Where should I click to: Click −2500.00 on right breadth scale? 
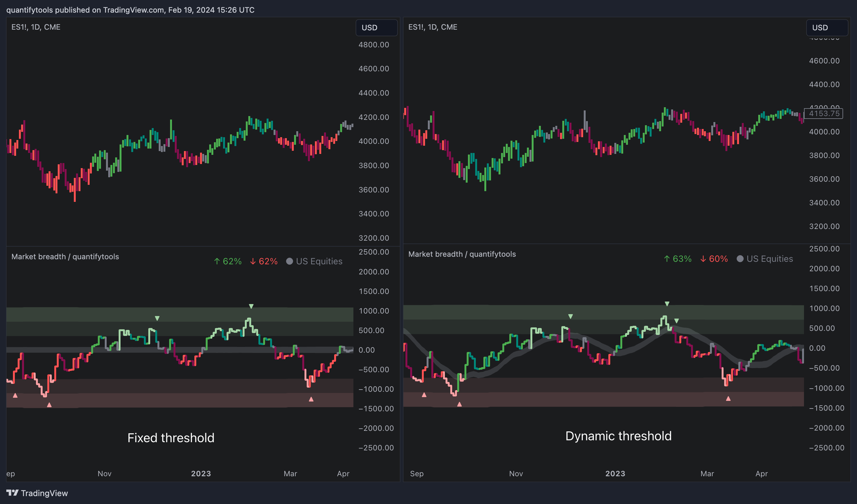pyautogui.click(x=826, y=448)
